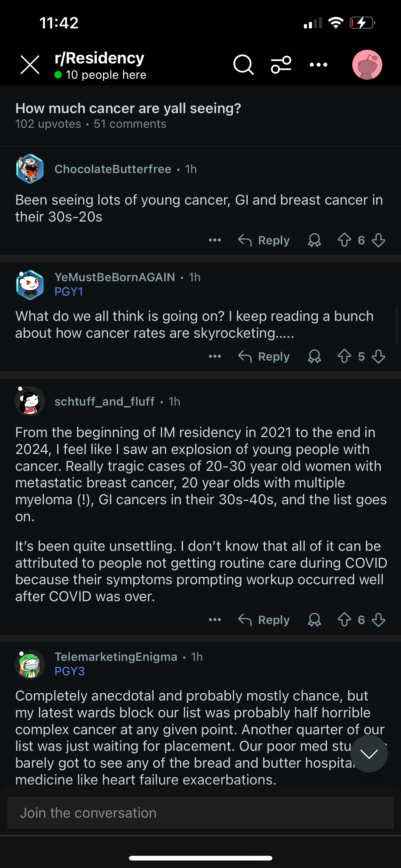The height and width of the screenshot is (868, 401).
Task: Open the header three-dot overflow menu
Action: 318,64
